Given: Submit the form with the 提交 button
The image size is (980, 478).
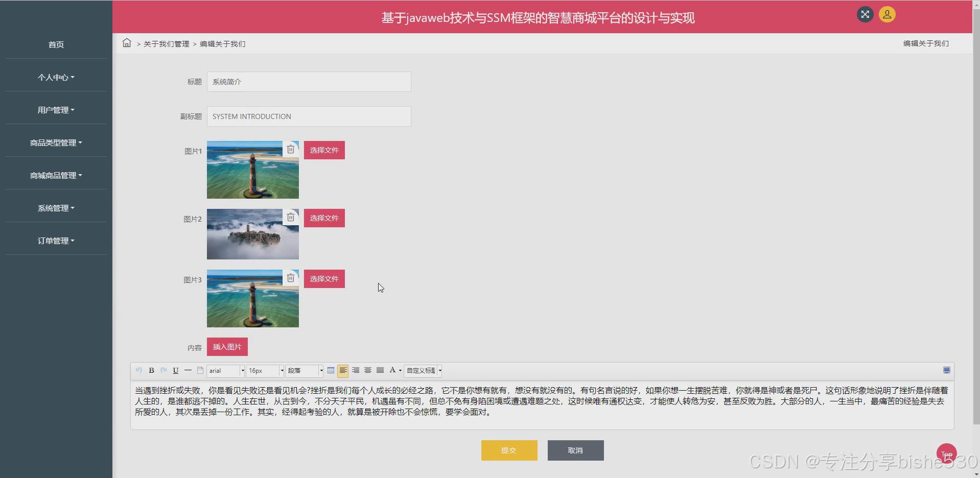Looking at the screenshot, I should pyautogui.click(x=509, y=450).
